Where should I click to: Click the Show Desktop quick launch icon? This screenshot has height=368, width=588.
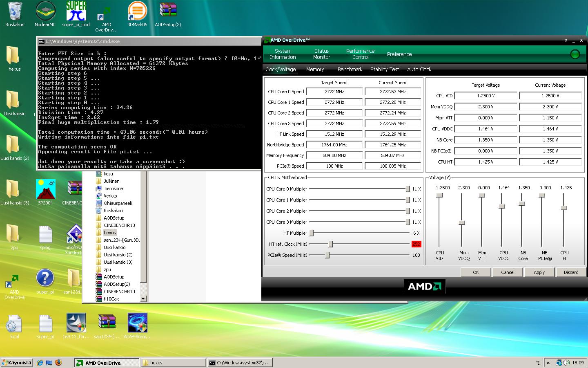(49, 363)
